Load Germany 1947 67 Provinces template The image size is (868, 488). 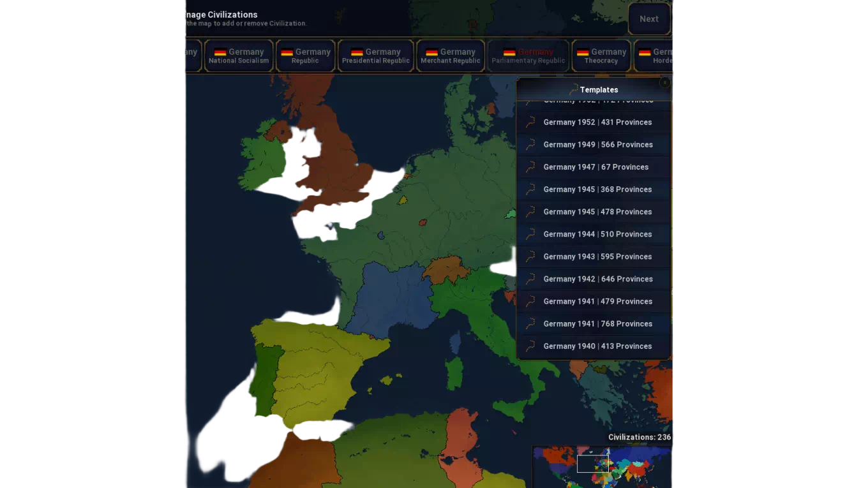click(x=595, y=167)
